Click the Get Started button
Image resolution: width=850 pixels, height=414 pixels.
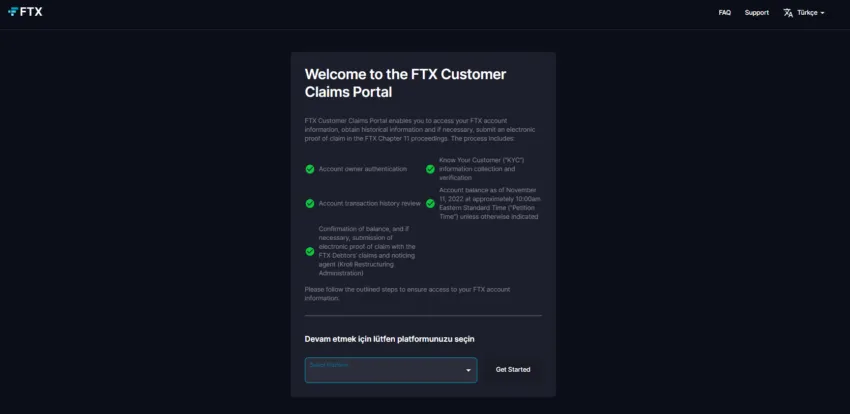tap(513, 370)
